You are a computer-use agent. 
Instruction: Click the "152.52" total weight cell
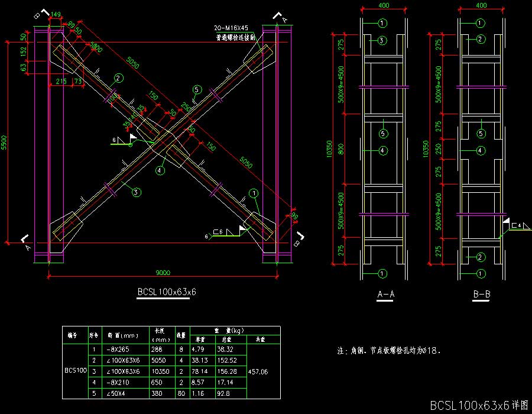[227, 360]
